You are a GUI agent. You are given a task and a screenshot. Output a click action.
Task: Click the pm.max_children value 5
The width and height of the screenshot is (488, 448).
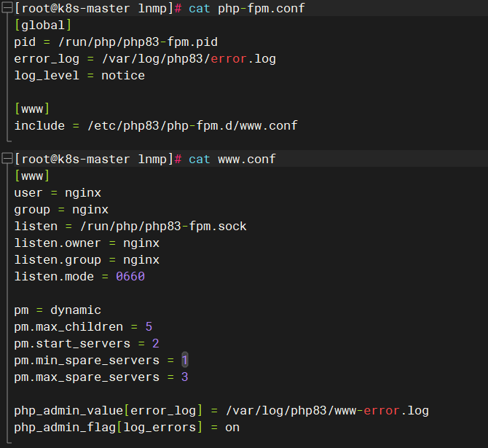coord(149,327)
